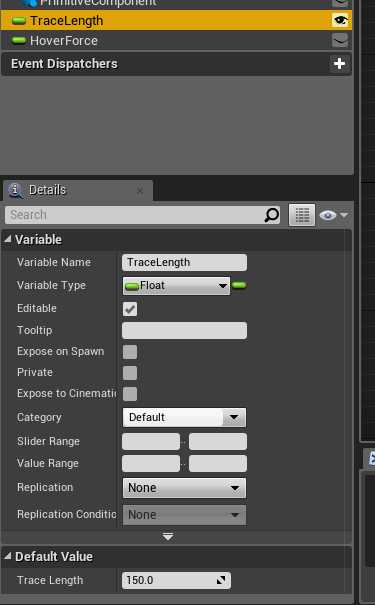Expand advanced Variable options arrow
Screen dimensions: 375x605
tap(168, 536)
